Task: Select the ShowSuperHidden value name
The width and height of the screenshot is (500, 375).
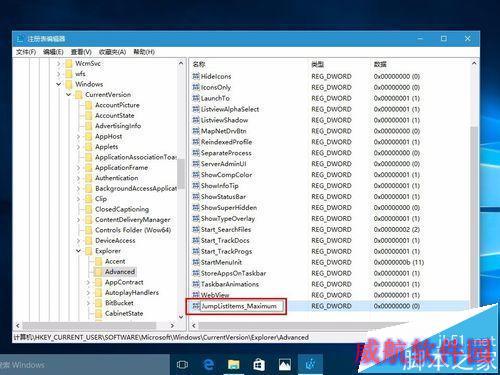Action: [229, 208]
